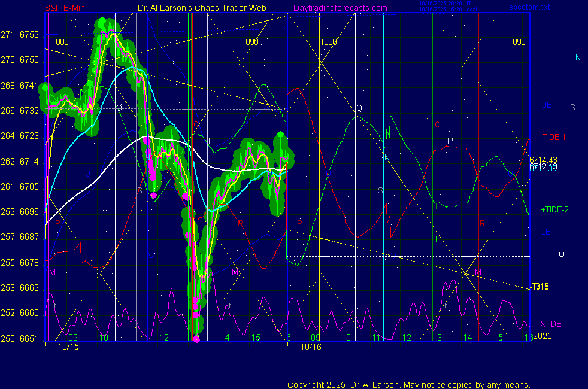
Task: Click the 10/16 date marker on time axis
Action: tap(311, 347)
